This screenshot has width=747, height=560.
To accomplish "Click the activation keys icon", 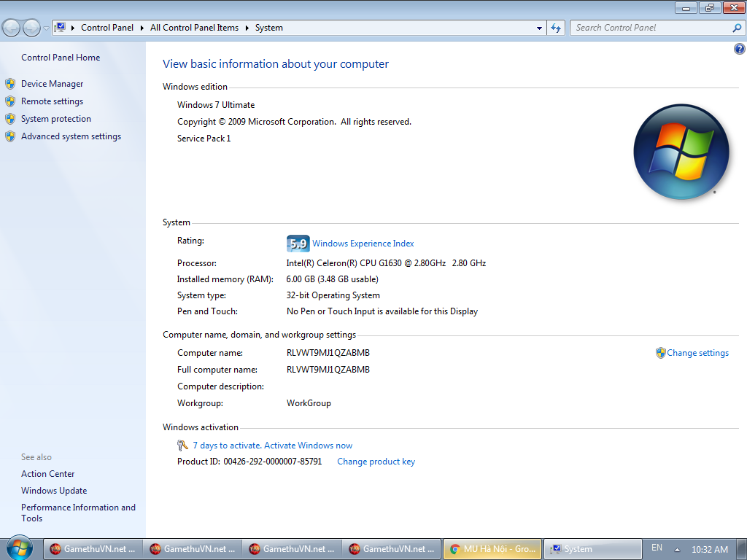I will click(182, 446).
